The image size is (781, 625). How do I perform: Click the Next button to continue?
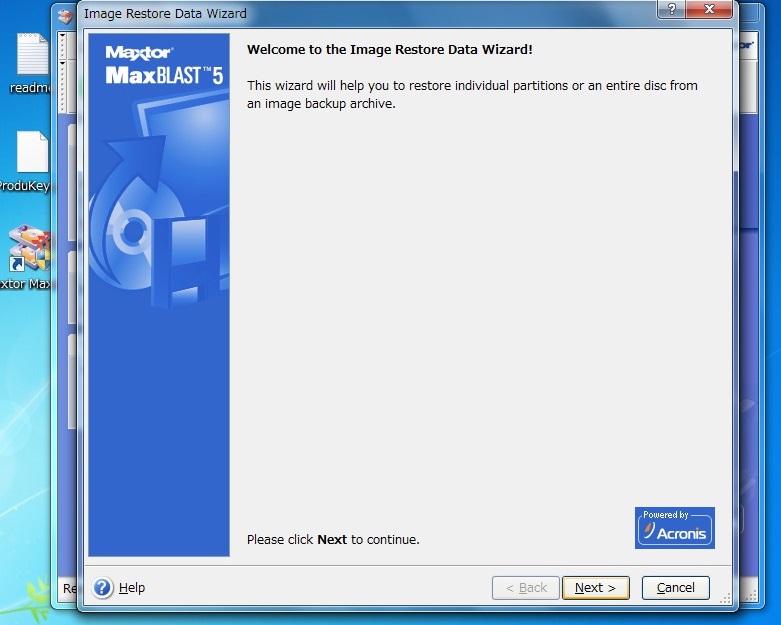pyautogui.click(x=595, y=588)
